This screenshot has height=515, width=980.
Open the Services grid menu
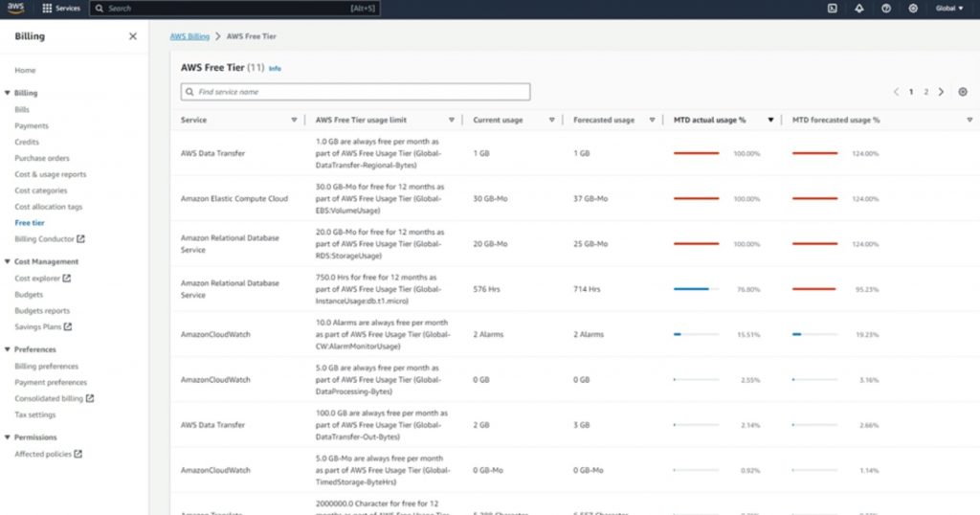[x=61, y=8]
